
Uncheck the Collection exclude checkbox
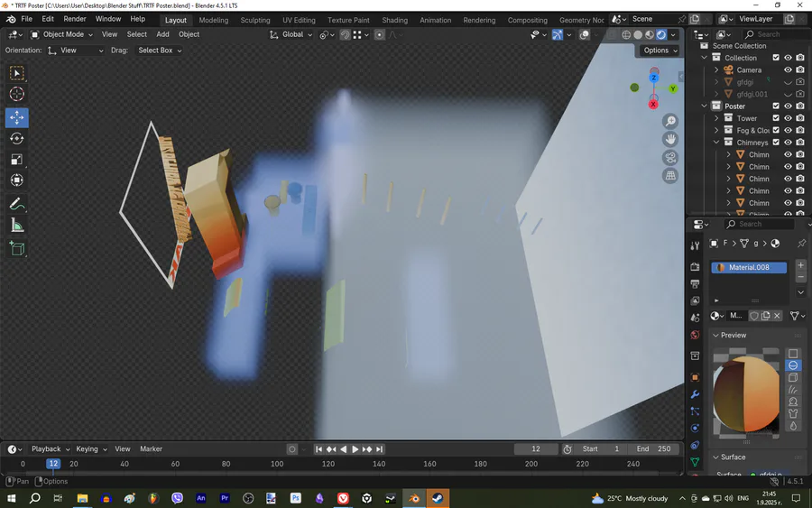click(x=776, y=58)
